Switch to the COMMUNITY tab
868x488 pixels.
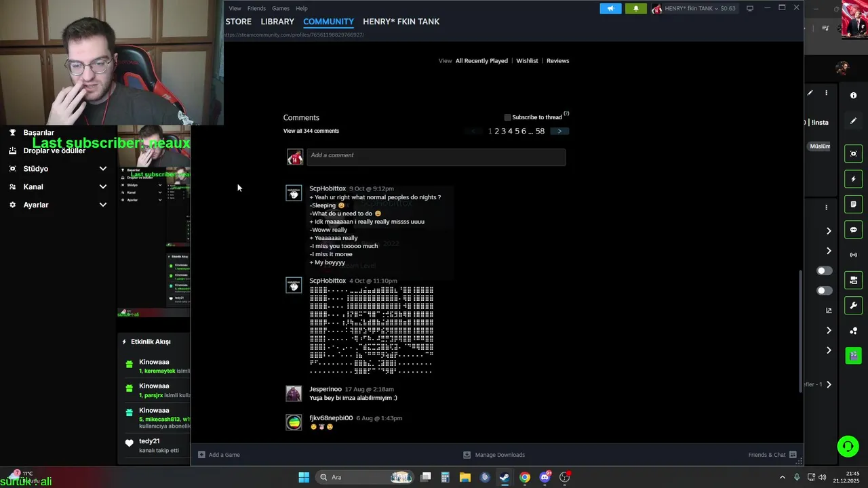(x=328, y=22)
